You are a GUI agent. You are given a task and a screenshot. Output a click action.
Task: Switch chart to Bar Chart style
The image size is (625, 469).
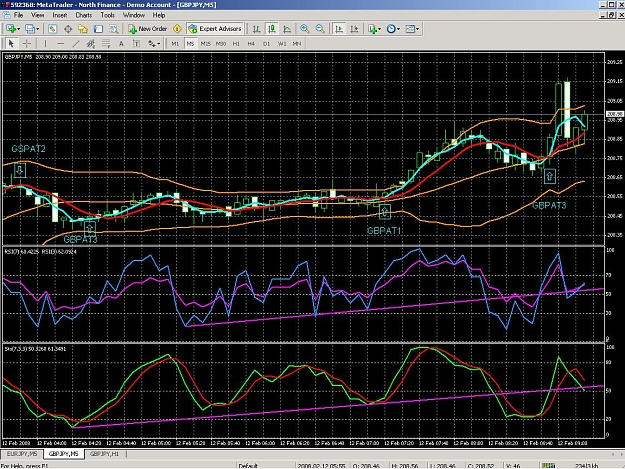pos(256,29)
